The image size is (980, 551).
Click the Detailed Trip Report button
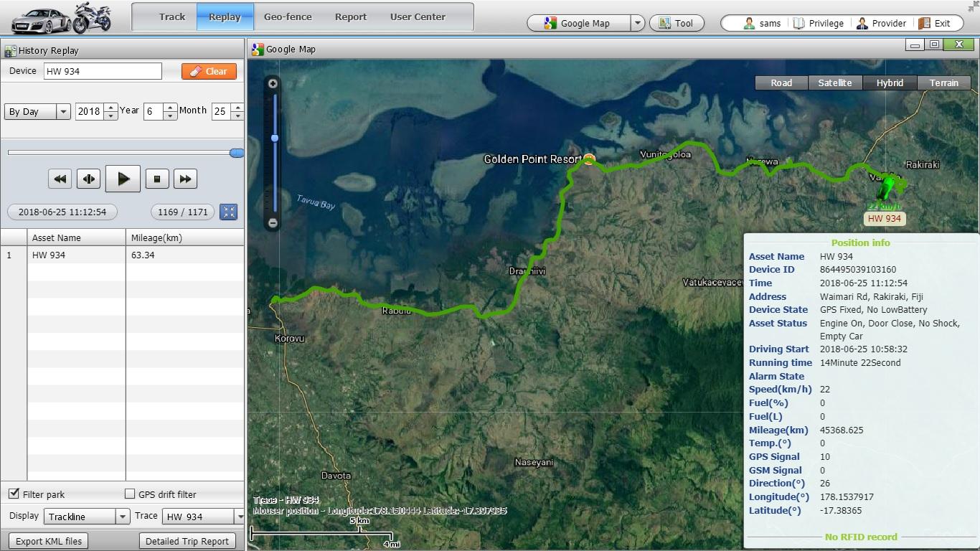pyautogui.click(x=187, y=541)
